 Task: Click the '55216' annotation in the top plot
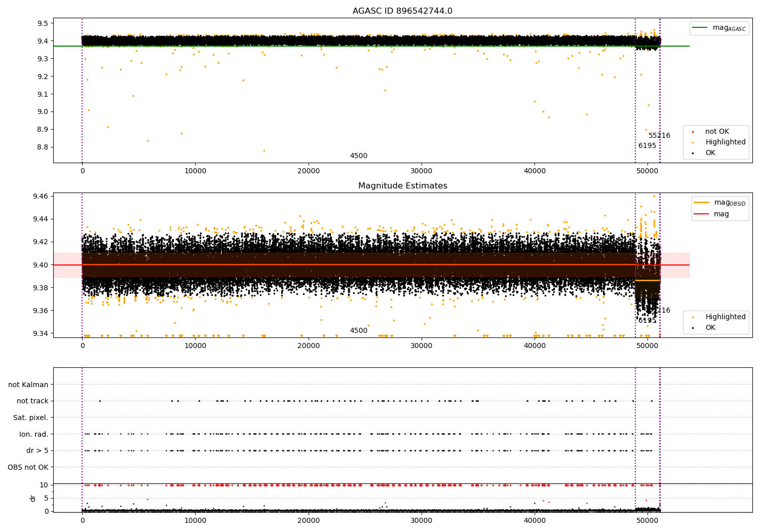659,136
